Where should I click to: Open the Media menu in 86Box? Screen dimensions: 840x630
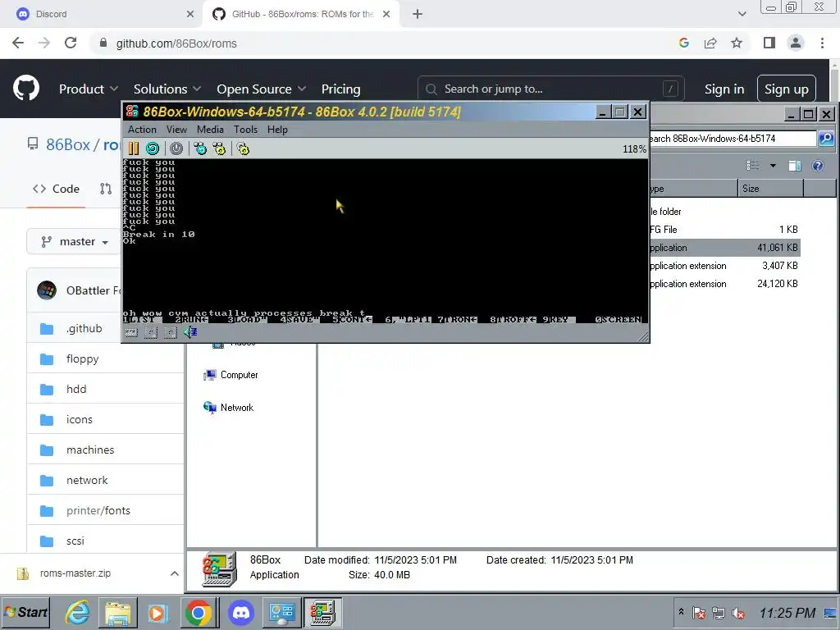click(210, 129)
